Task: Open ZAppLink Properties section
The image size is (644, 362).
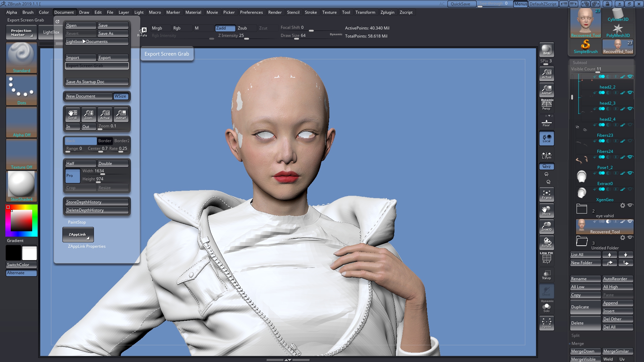Action: [87, 246]
